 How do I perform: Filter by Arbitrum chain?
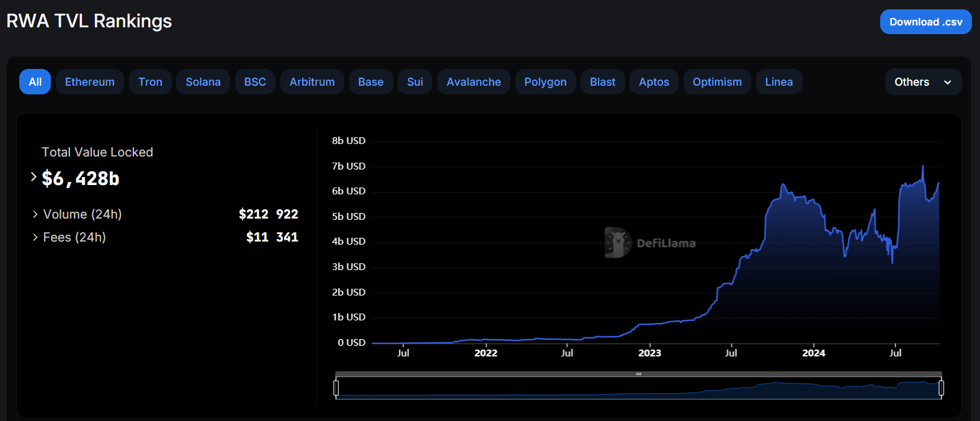click(312, 82)
